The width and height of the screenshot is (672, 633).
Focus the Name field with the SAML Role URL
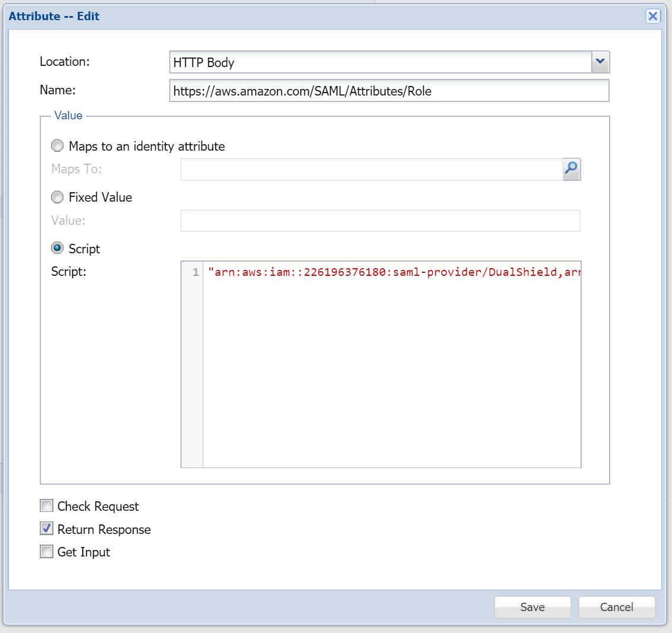point(389,91)
